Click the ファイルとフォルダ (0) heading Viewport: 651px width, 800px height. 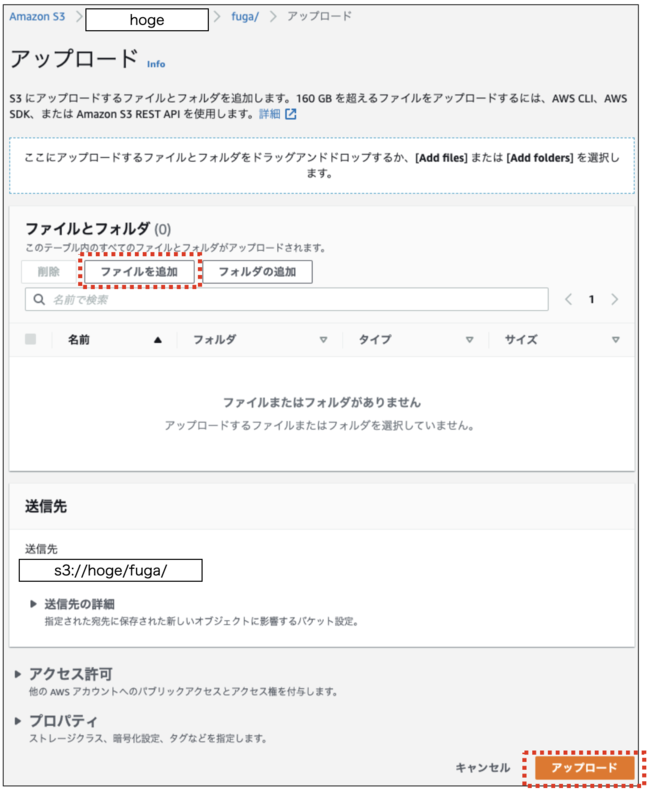pyautogui.click(x=98, y=229)
